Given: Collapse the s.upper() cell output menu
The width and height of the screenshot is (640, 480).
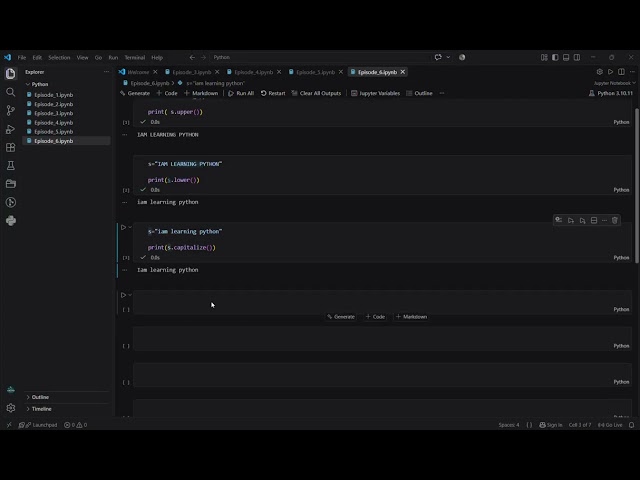Looking at the screenshot, I should coord(125,134).
